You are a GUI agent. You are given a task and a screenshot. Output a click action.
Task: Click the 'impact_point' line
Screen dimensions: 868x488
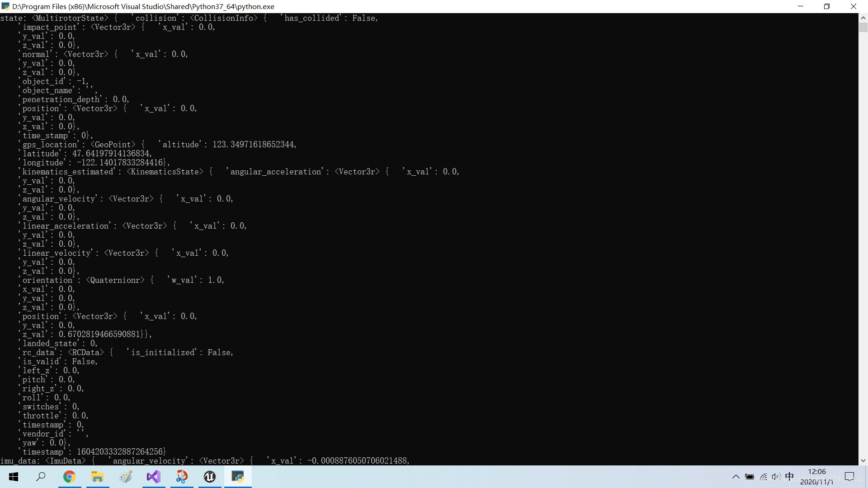point(117,27)
